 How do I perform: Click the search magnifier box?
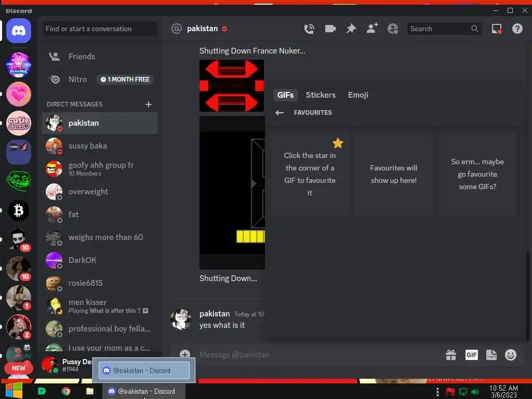click(444, 29)
